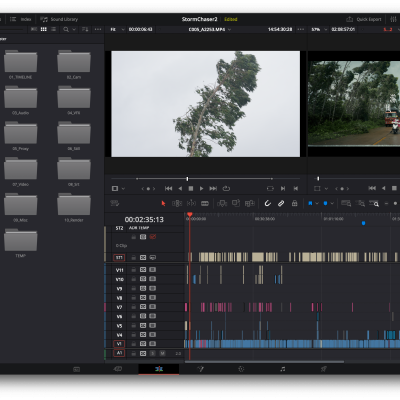Open the search filter dropdown arrow
Image resolution: width=400 pixels, height=400 pixels.
pos(74,29)
